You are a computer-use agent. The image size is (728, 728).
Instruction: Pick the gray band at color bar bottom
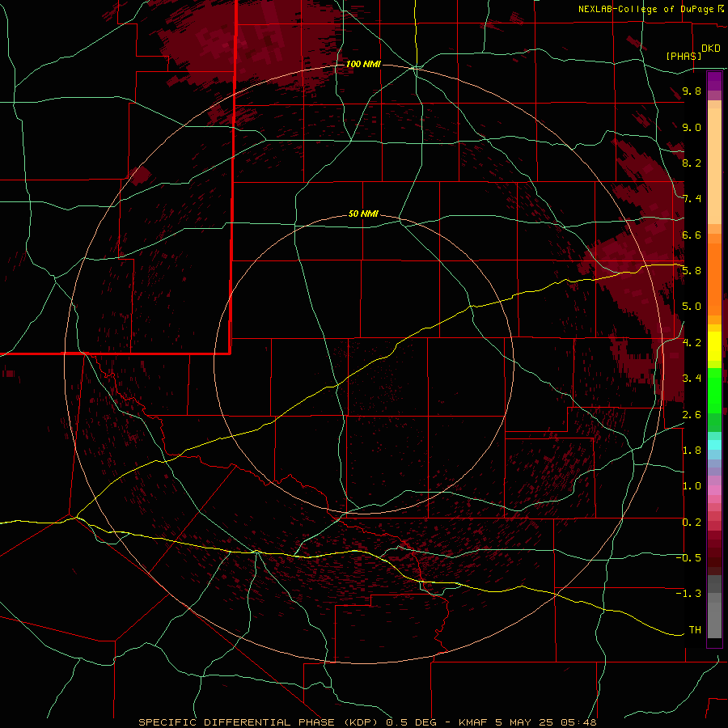[x=714, y=620]
